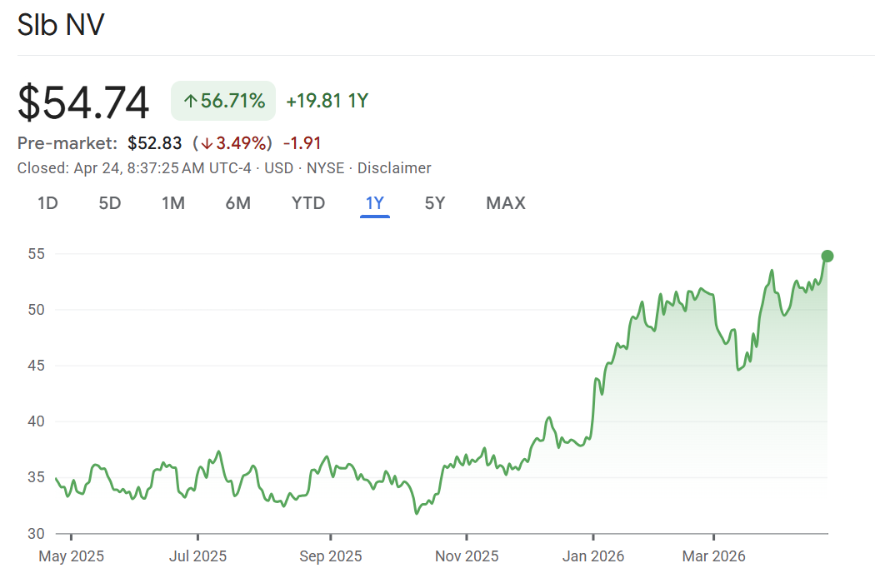This screenshot has height=588, width=875.
Task: Click the active 1Y tab
Action: pyautogui.click(x=375, y=203)
